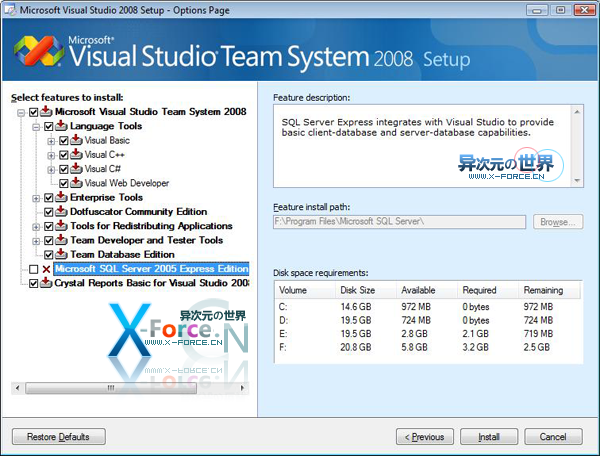The width and height of the screenshot is (600, 456).
Task: Uncheck Tools for Redistributing Applications checkbox
Action: [49, 226]
